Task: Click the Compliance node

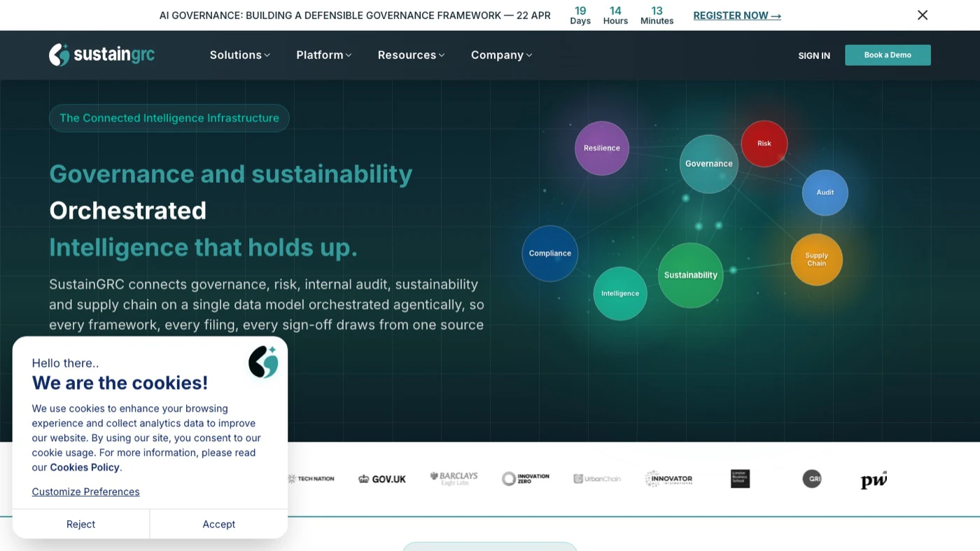Action: click(549, 253)
